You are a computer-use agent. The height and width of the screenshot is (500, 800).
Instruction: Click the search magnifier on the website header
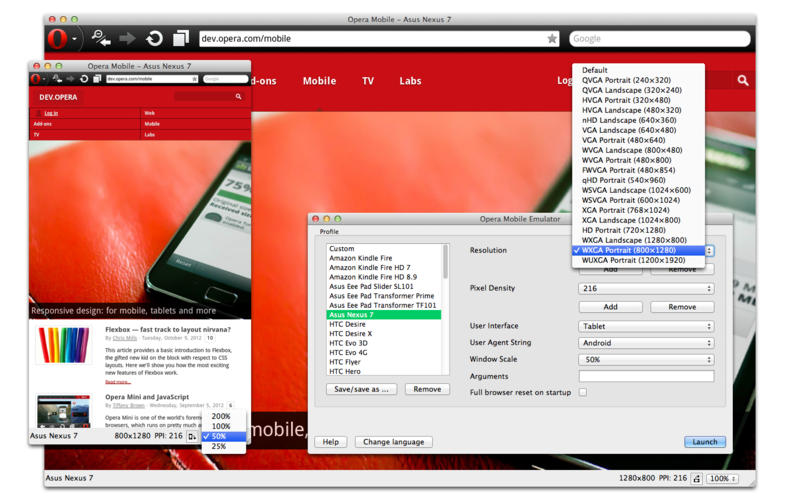742,80
